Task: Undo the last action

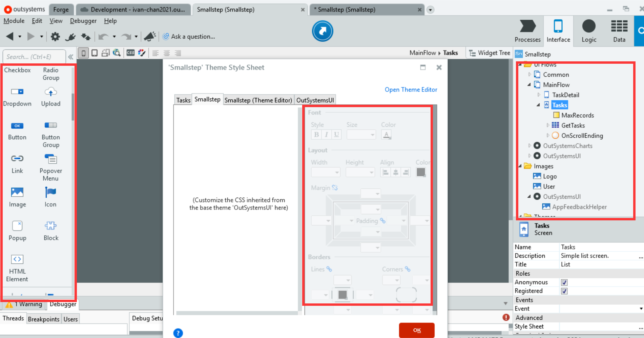Action: click(x=103, y=36)
